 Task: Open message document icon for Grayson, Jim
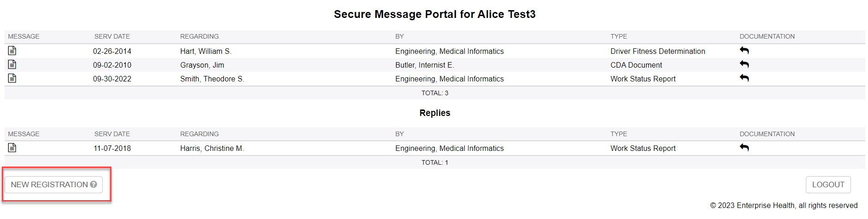pos(12,64)
